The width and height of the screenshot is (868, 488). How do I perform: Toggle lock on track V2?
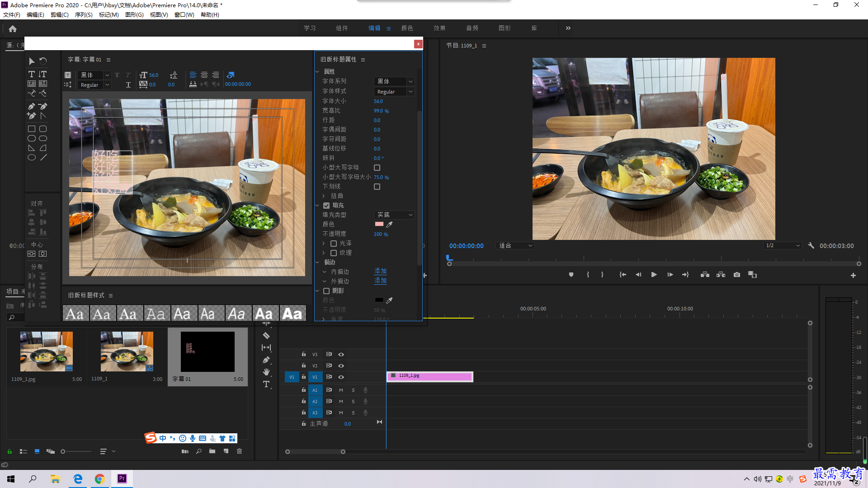[x=304, y=365]
